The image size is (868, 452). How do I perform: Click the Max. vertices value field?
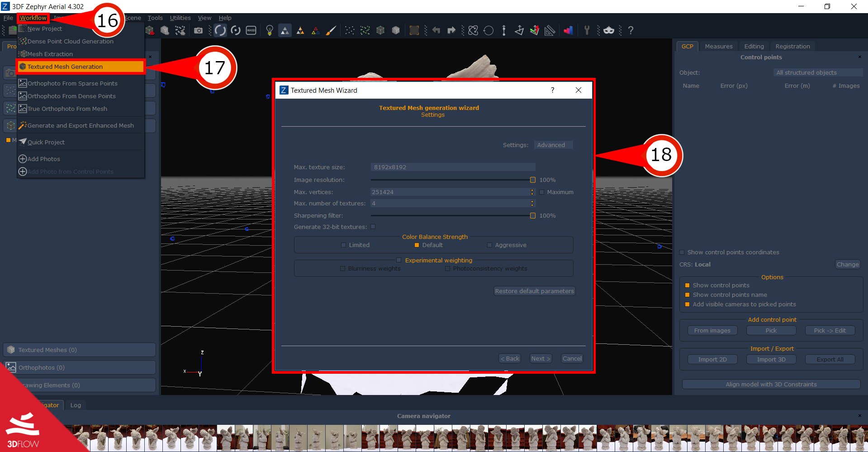(450, 192)
